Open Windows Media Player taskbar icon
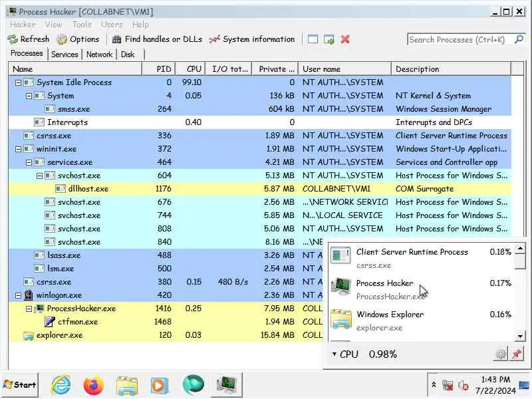 click(160, 386)
